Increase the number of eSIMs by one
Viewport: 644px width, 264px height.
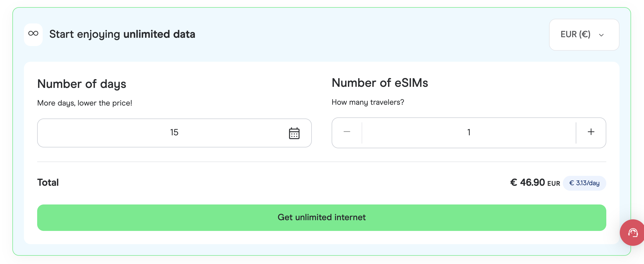pyautogui.click(x=591, y=132)
